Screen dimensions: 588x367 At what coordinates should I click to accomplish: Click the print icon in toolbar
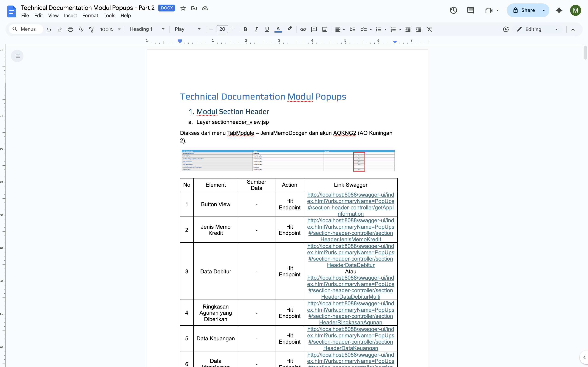pyautogui.click(x=71, y=29)
